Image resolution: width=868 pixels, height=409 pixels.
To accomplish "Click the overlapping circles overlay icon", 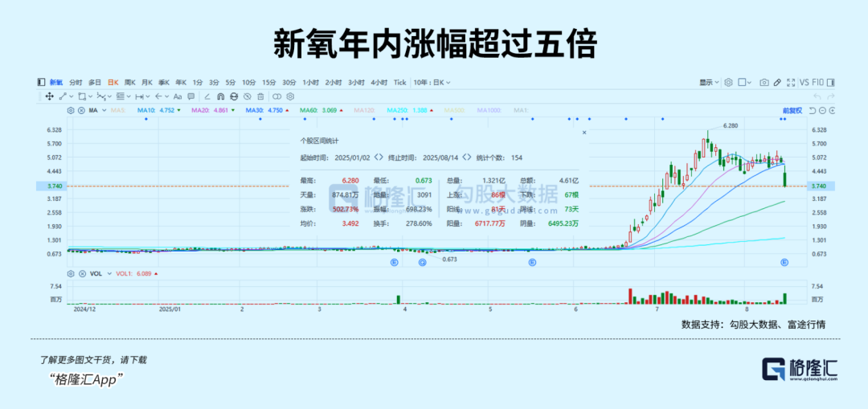I will click(x=276, y=96).
